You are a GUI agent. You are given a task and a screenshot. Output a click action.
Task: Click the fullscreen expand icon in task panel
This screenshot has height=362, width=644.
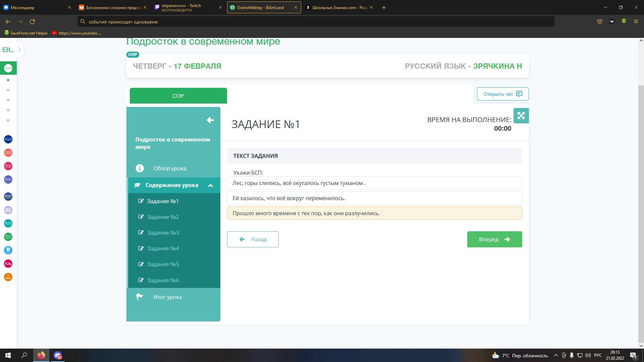(521, 116)
